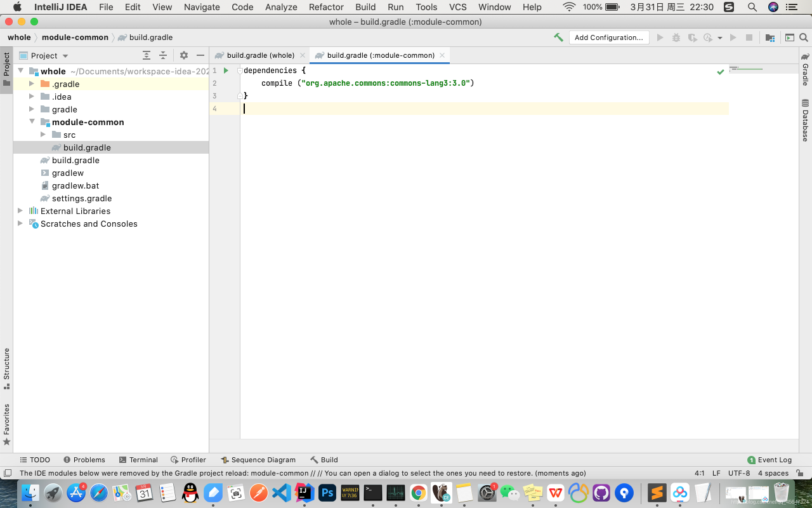Hide the Project panel with the minus icon
This screenshot has width=812, height=508.
point(200,55)
